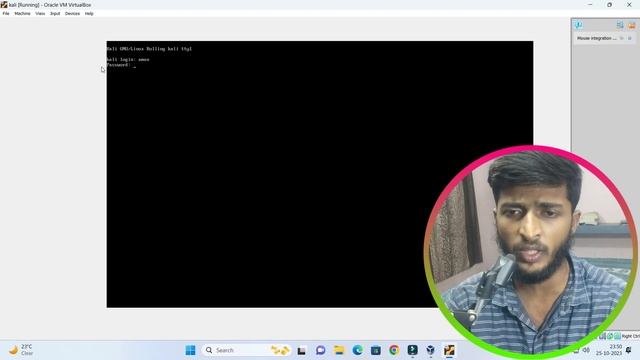Switch to running Kali VM taskbar icon
This screenshot has height=360, width=640.
[449, 350]
